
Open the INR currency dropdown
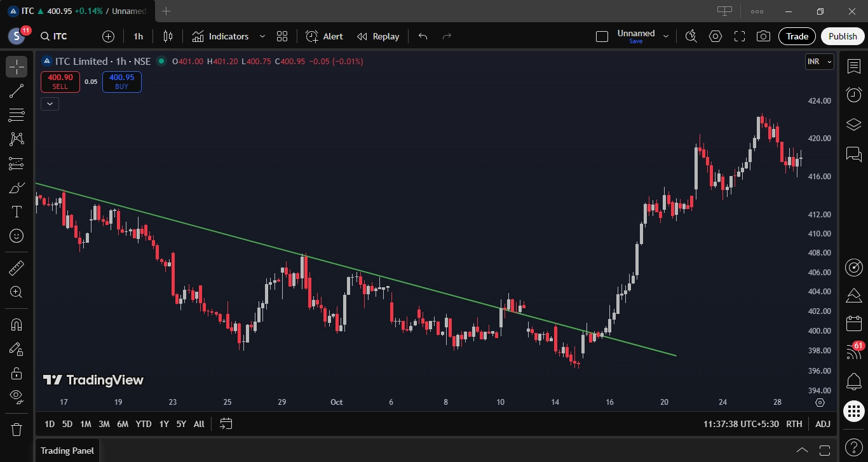click(819, 62)
